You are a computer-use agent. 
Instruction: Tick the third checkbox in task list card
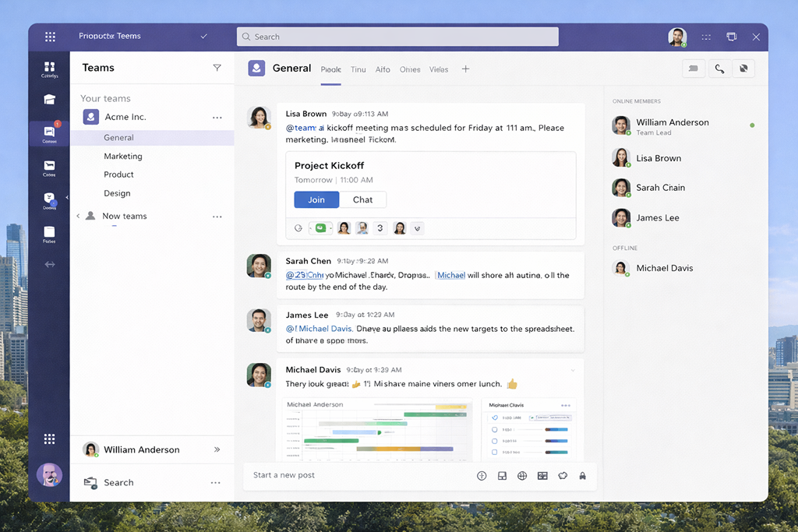(x=495, y=441)
